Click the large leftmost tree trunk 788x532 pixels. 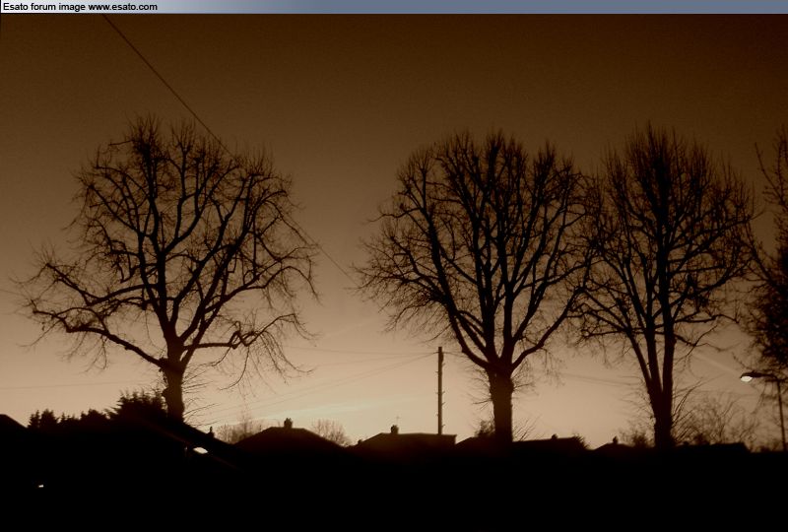(x=173, y=389)
